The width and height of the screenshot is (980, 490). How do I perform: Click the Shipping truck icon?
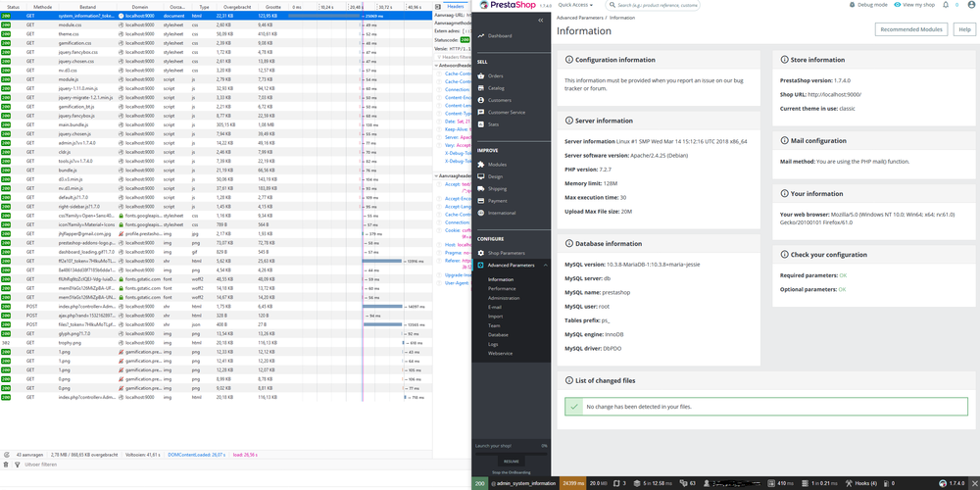[x=480, y=189]
